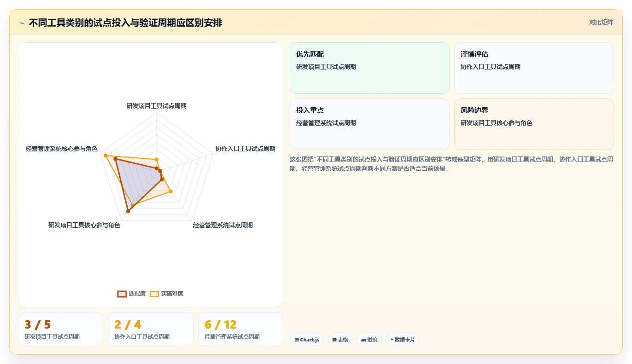Viewport: 632px width, 364px height.
Task: Click the 实施难度 legend color box
Action: pyautogui.click(x=154, y=294)
